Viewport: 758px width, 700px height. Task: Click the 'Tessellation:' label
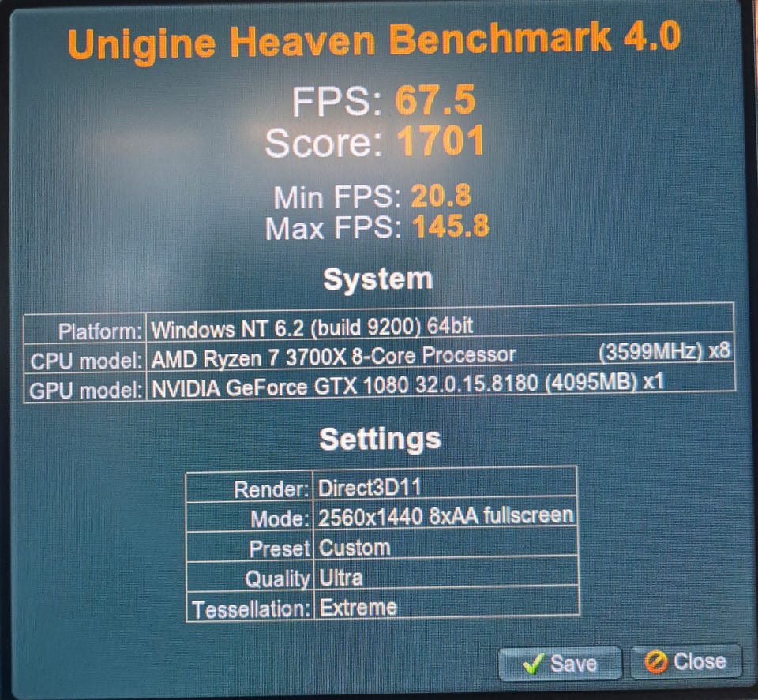pyautogui.click(x=250, y=609)
